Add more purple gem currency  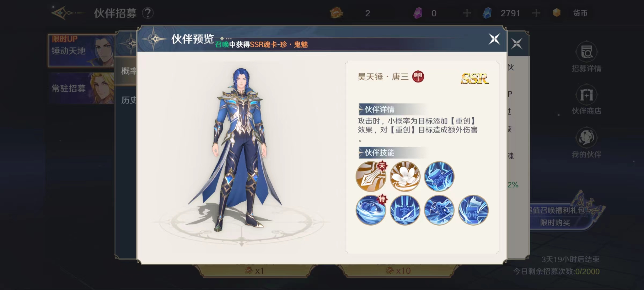467,13
